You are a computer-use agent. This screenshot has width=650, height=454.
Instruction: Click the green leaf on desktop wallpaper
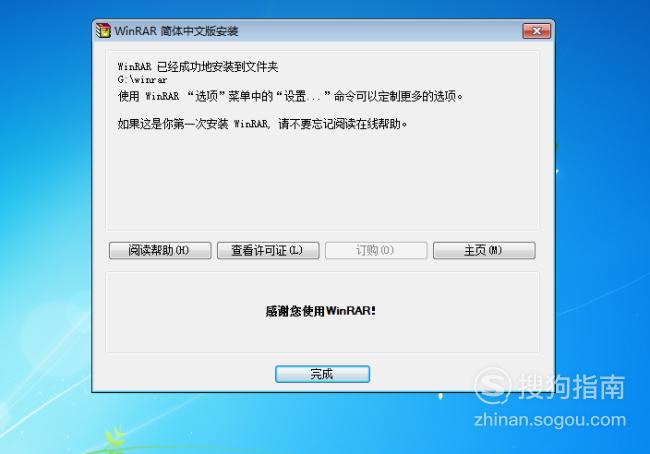114,435
